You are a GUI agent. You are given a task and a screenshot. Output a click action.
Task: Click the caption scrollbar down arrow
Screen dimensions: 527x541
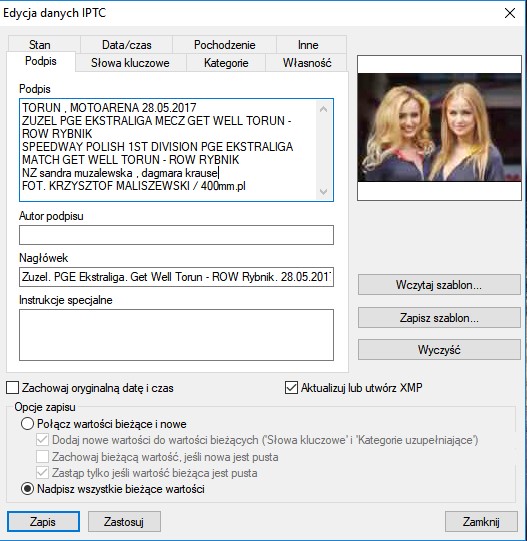tap(323, 191)
